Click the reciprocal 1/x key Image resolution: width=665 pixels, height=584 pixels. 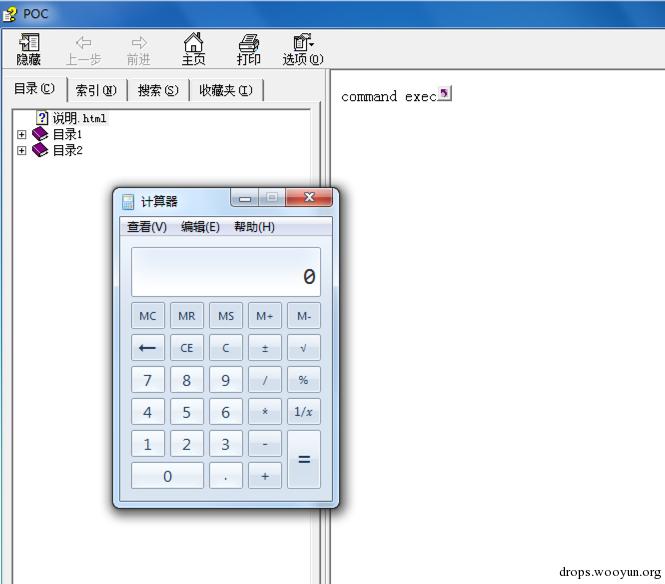tap(304, 411)
